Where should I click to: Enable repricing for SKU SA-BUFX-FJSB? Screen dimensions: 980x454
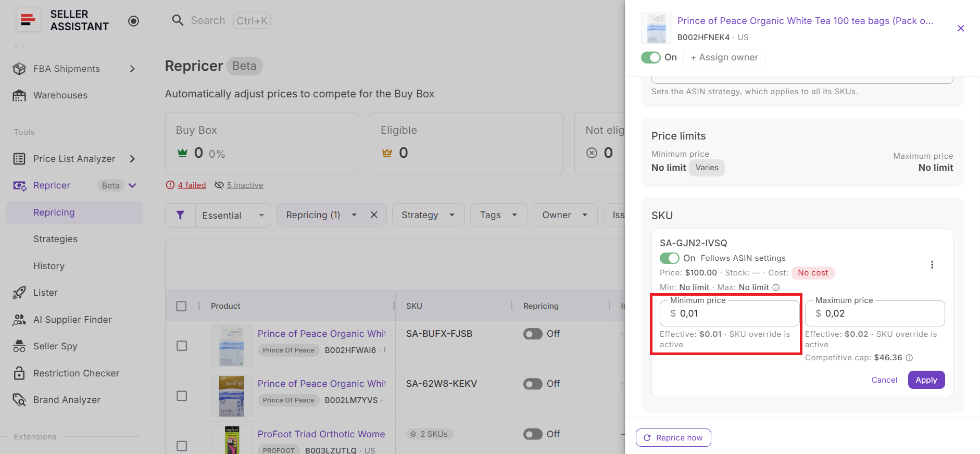[x=533, y=334]
